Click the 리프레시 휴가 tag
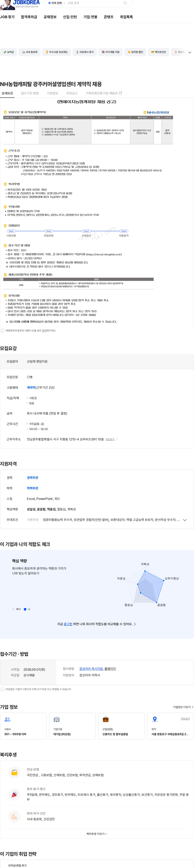Image resolution: width=194 pixels, height=868 pixels. pyautogui.click(x=84, y=52)
